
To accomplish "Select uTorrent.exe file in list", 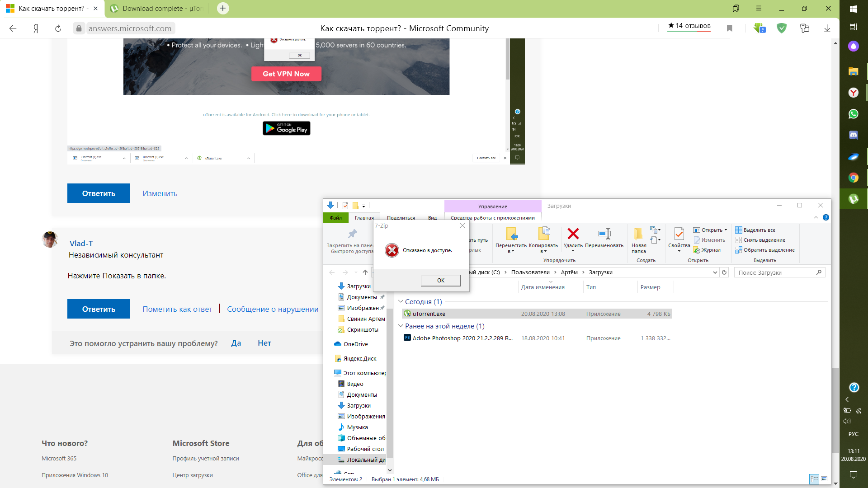I will pos(537,314).
